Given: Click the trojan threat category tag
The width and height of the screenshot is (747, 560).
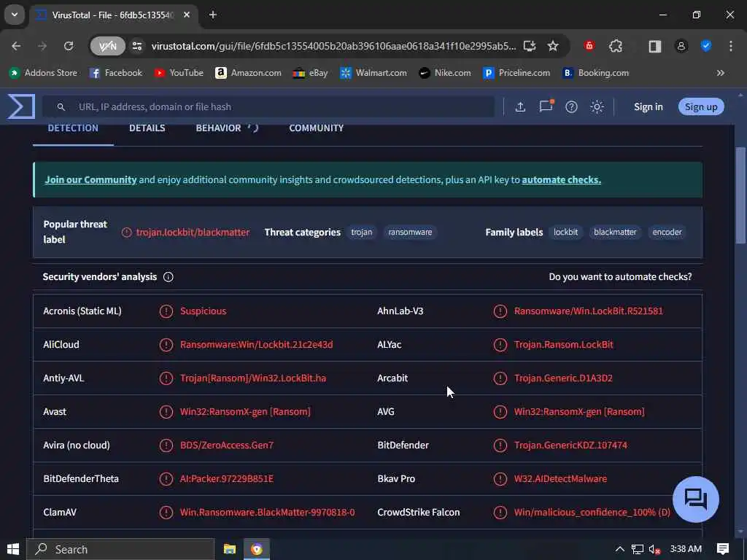Looking at the screenshot, I should (x=362, y=233).
